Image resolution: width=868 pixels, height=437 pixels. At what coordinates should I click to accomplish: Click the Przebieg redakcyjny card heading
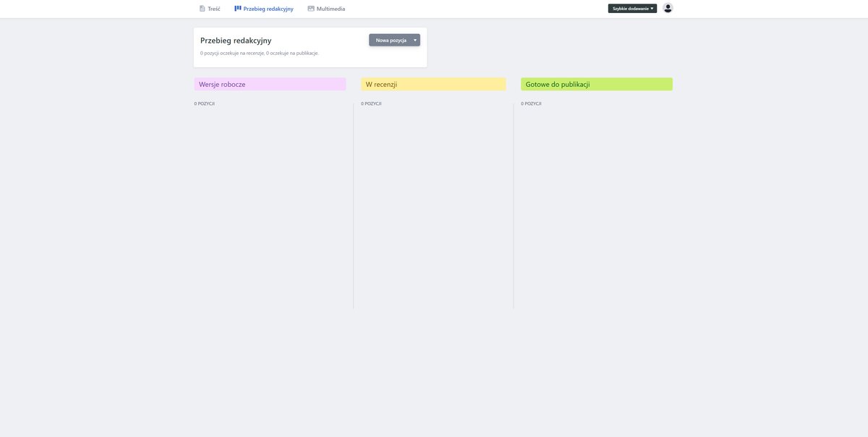236,41
